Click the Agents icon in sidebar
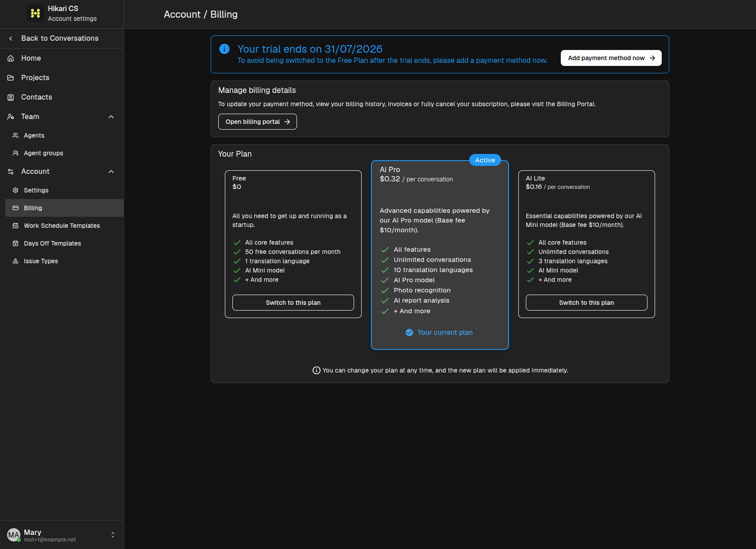 point(15,135)
